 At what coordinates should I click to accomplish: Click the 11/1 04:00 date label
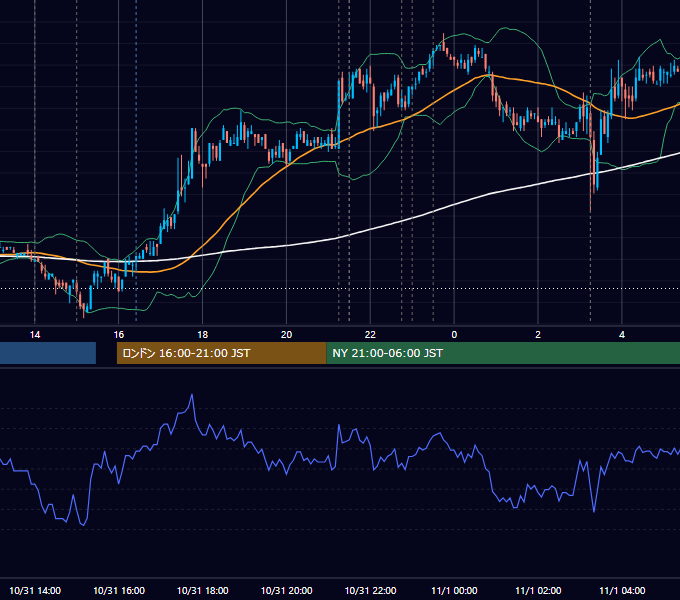622,590
